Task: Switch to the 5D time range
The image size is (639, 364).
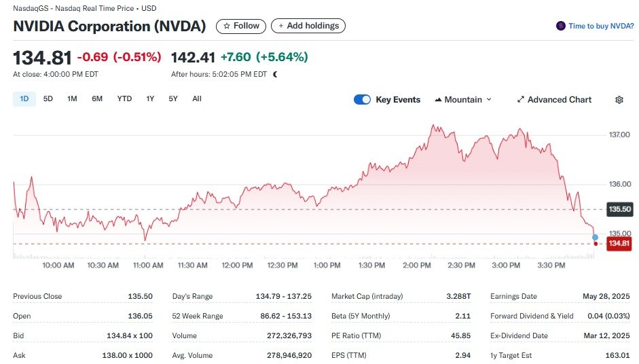Action: (x=48, y=99)
